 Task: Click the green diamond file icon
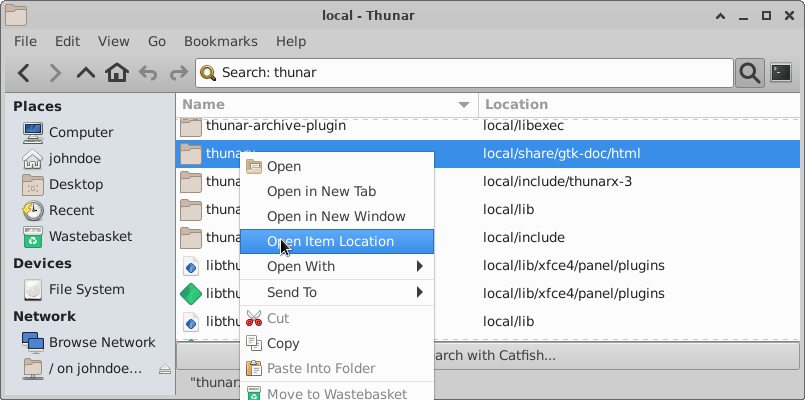point(190,294)
